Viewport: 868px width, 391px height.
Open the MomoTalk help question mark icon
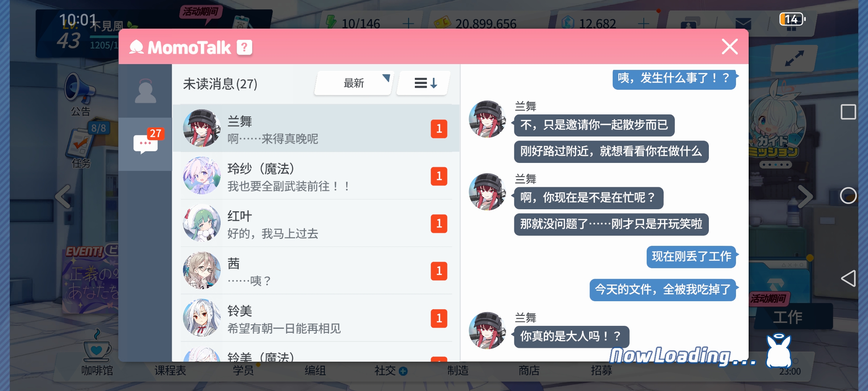click(x=244, y=47)
